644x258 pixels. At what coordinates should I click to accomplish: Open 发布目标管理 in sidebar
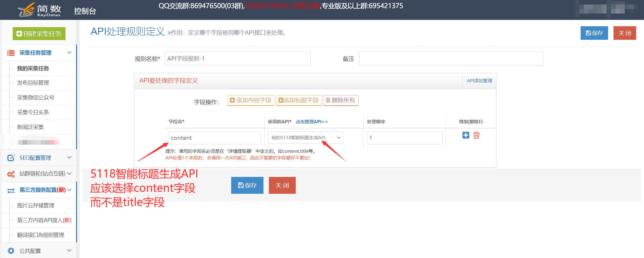[33, 83]
